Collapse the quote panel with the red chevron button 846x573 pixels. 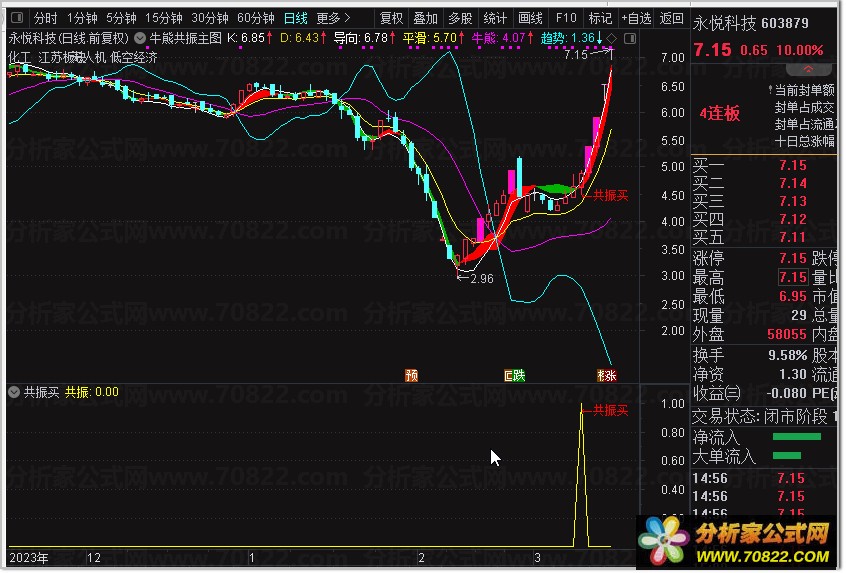tap(808, 69)
